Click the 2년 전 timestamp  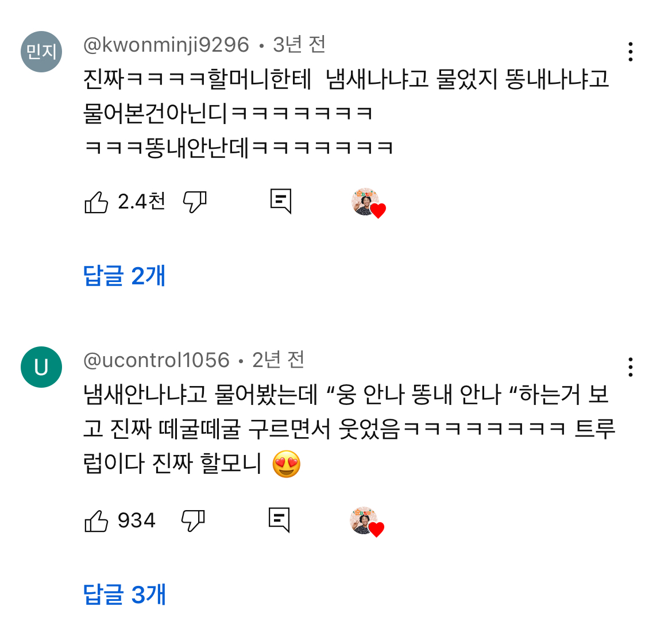click(279, 360)
